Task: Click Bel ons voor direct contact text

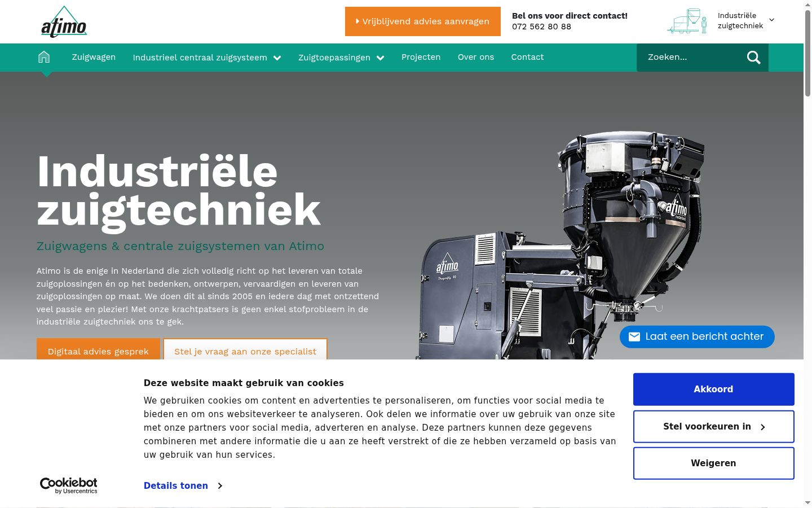Action: 570,16
